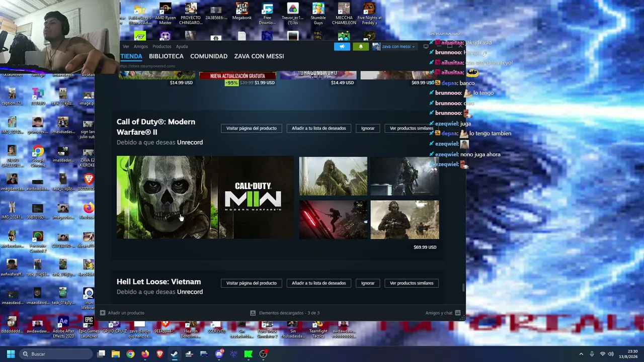Viewport: 644px width, 362px height.
Task: View products similar to Modern Warfare II
Action: [x=412, y=128]
